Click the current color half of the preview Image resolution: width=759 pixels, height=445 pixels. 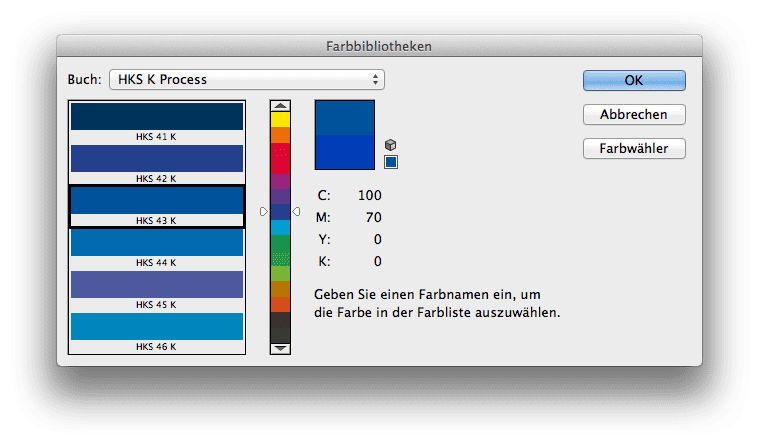point(345,152)
